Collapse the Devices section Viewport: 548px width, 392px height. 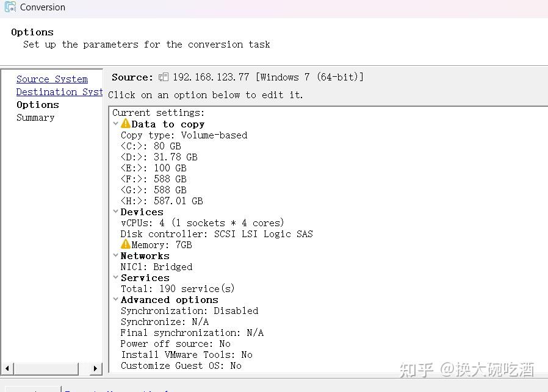116,212
